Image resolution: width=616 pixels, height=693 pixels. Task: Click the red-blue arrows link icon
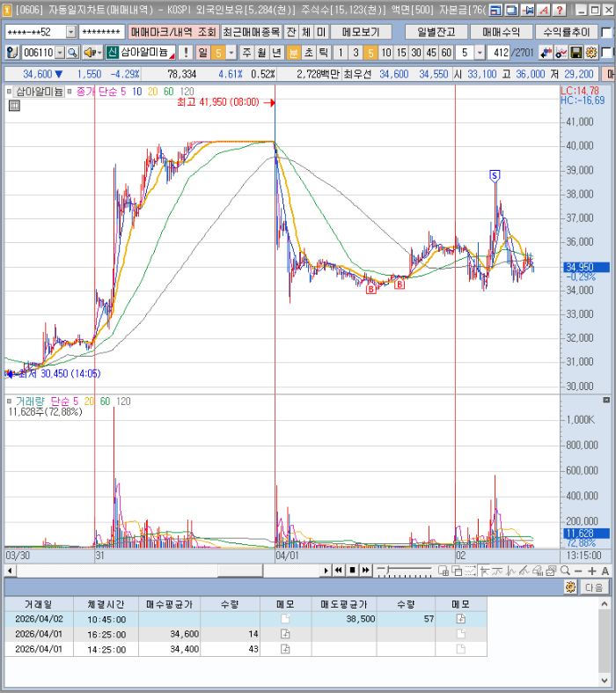[x=546, y=53]
